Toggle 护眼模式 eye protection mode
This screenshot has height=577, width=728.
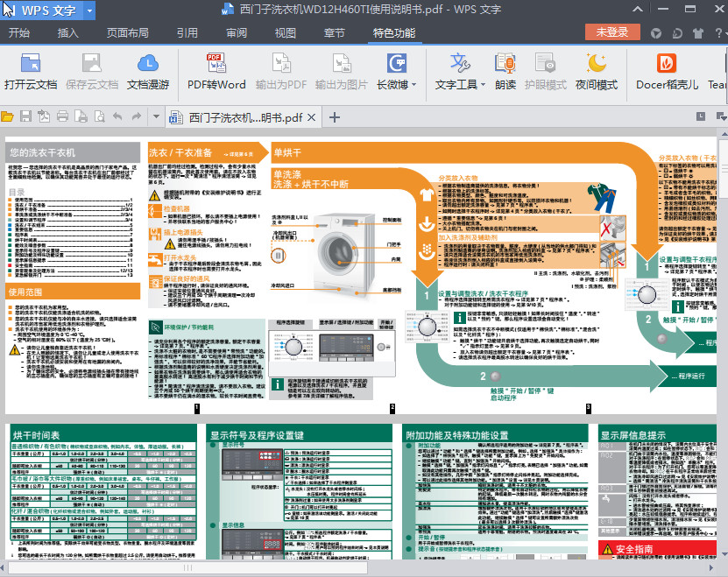click(546, 72)
